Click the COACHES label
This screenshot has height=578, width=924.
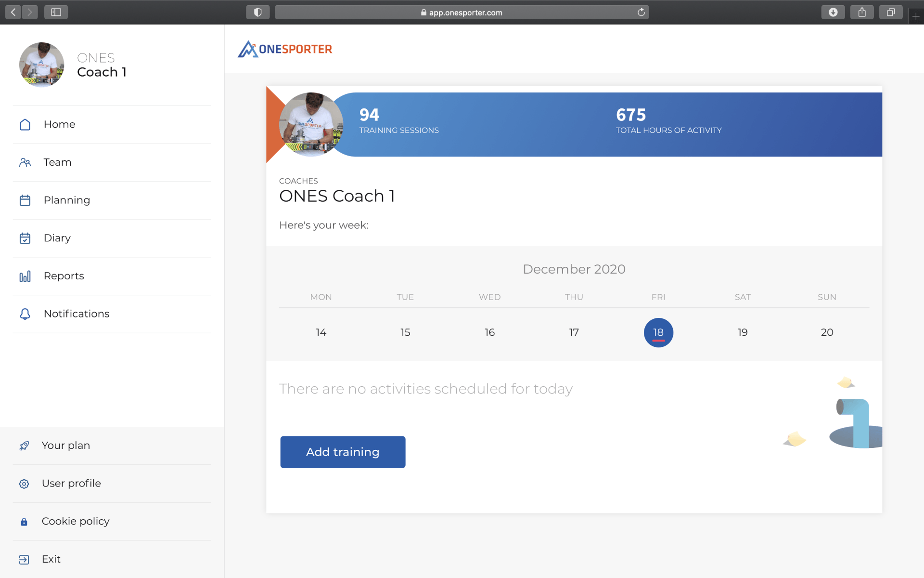298,181
